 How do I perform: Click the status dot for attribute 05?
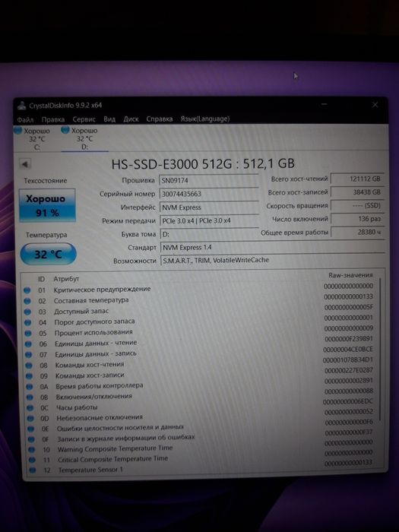[28, 333]
